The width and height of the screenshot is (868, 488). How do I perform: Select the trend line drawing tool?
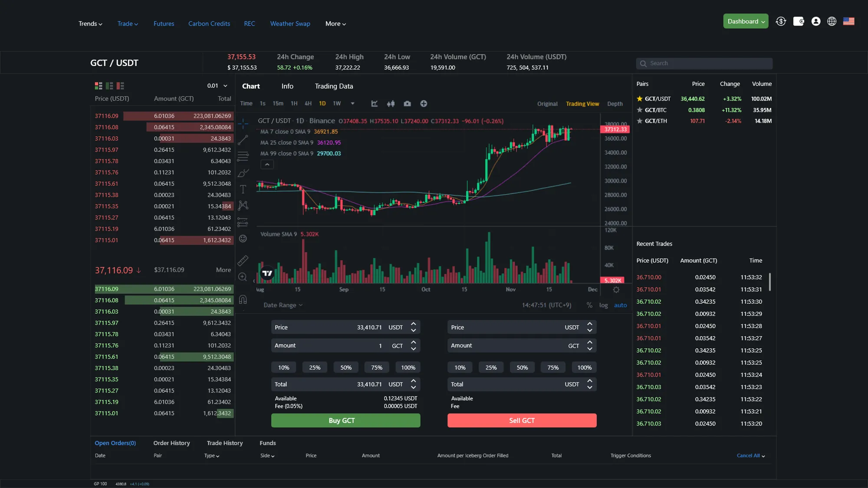coord(243,140)
